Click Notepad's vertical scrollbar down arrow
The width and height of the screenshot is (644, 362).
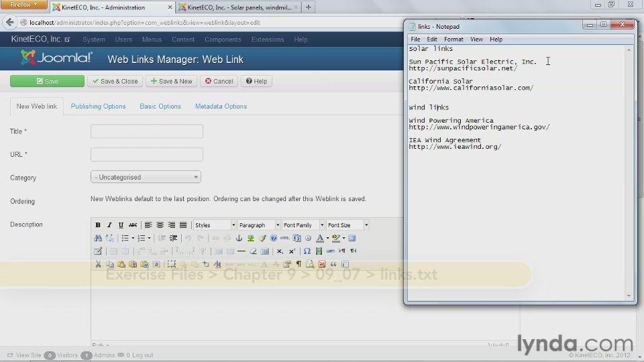click(x=629, y=296)
